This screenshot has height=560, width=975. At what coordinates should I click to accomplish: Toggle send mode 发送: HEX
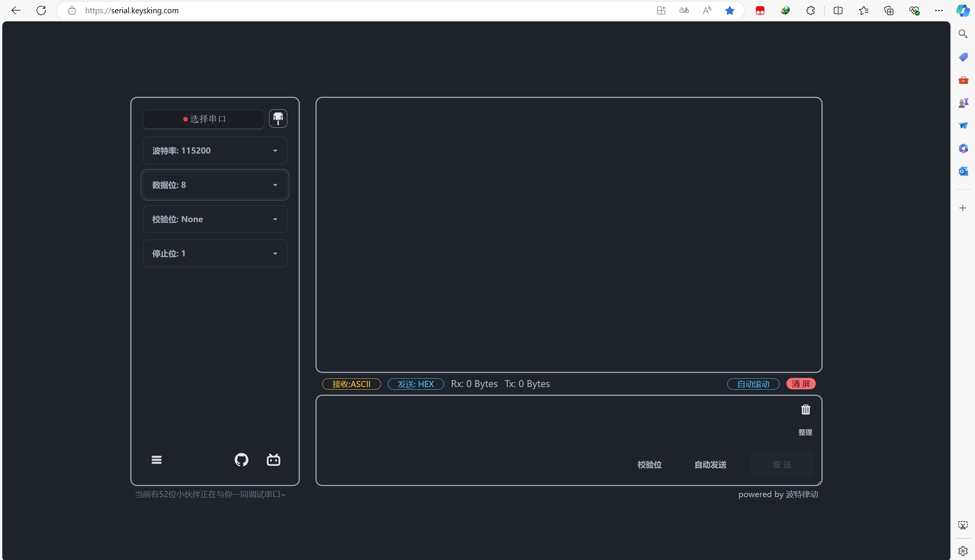tap(415, 384)
